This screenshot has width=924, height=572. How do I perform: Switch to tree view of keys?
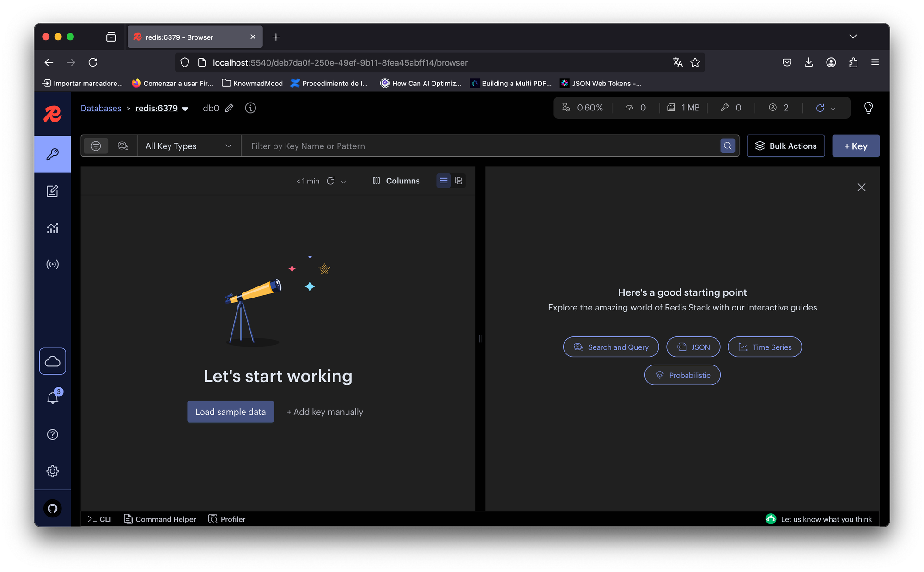(458, 181)
